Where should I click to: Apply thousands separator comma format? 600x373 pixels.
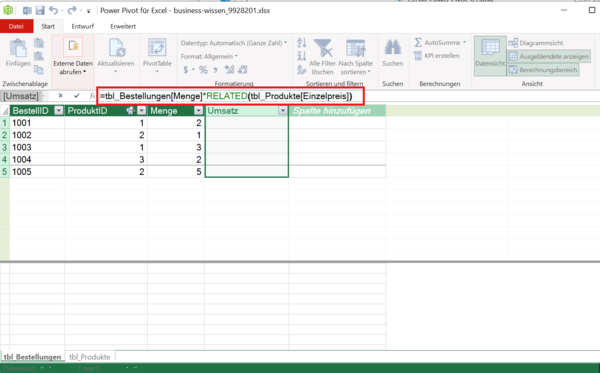coord(215,70)
